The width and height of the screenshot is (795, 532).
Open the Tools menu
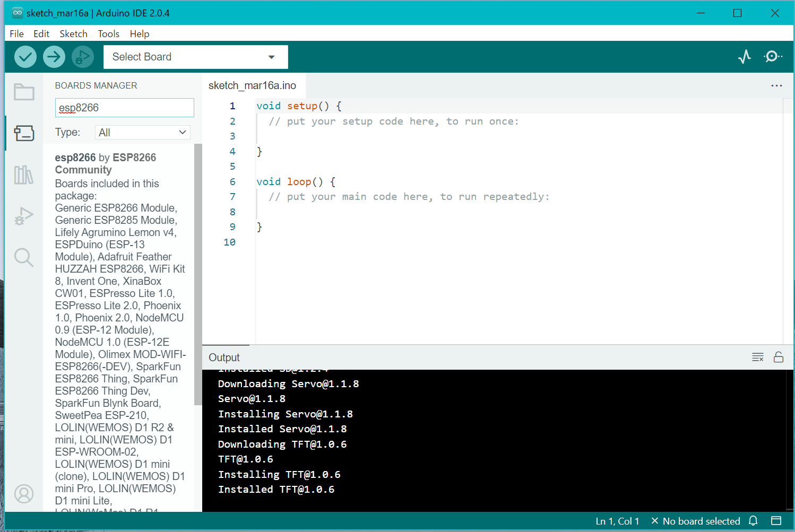108,33
